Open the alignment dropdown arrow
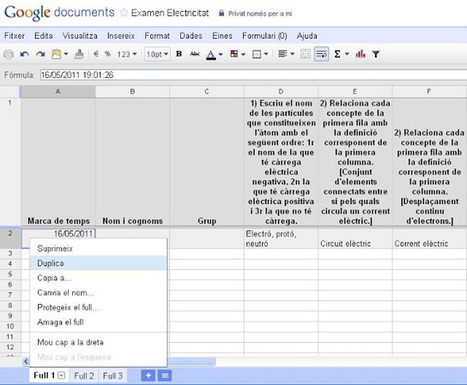The width and height of the screenshot is (467, 385). pyautogui.click(x=292, y=54)
